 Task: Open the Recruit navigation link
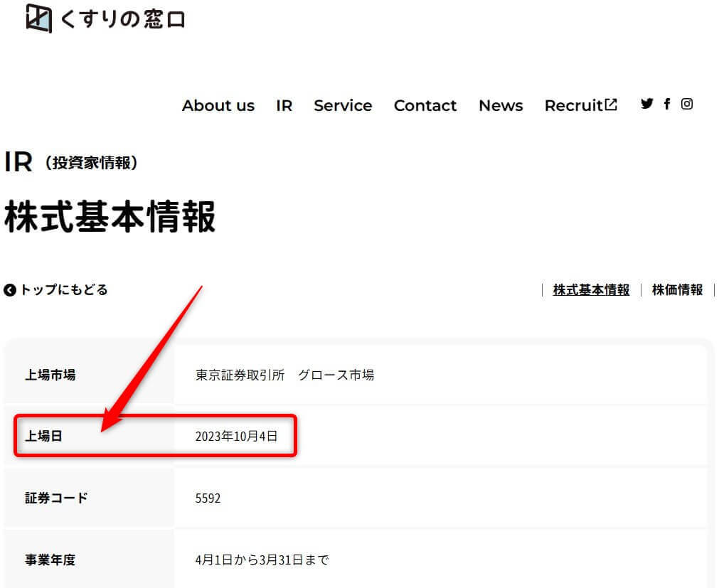tap(573, 106)
